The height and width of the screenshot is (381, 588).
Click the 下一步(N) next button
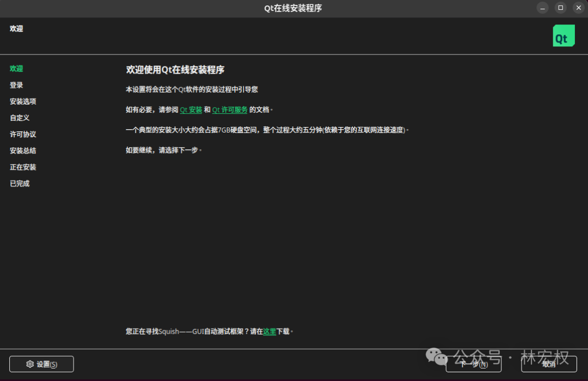point(474,364)
